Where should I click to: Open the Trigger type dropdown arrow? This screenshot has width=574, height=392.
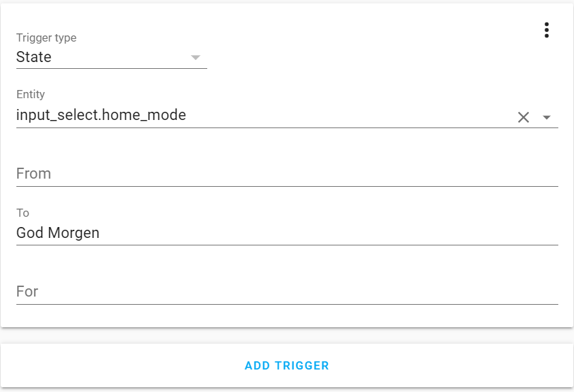click(x=196, y=57)
